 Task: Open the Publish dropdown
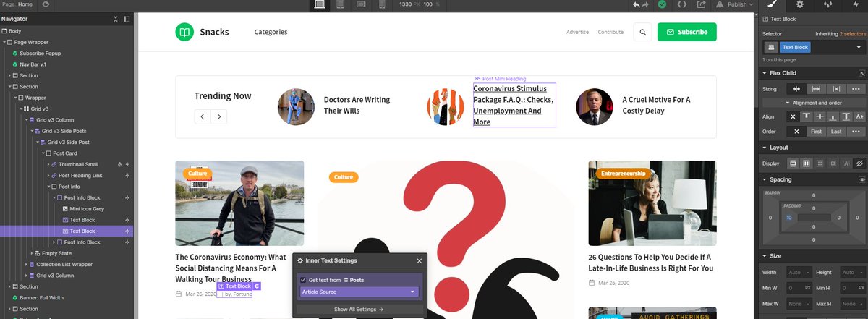tap(735, 4)
